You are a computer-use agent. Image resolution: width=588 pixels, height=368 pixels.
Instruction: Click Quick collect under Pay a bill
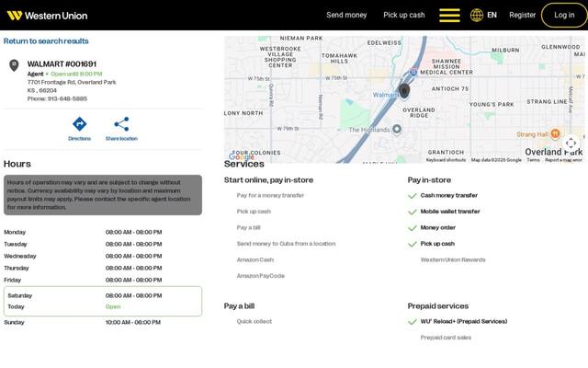tap(254, 321)
